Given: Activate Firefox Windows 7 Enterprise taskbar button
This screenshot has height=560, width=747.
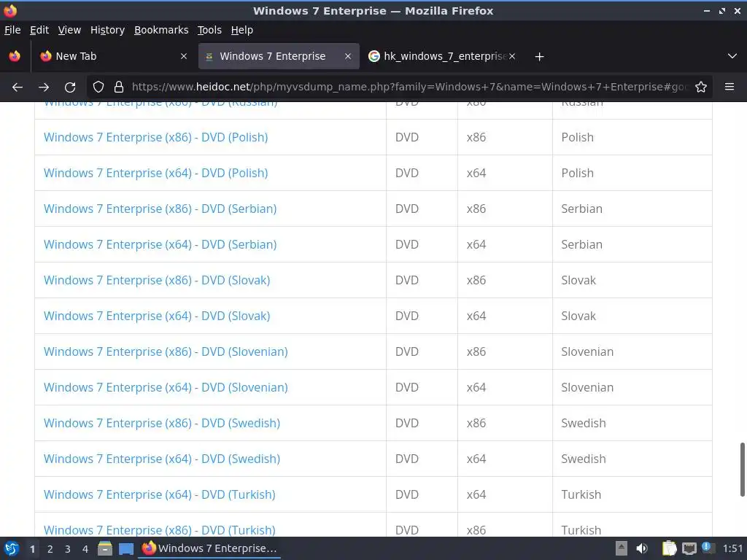Looking at the screenshot, I should tap(209, 548).
